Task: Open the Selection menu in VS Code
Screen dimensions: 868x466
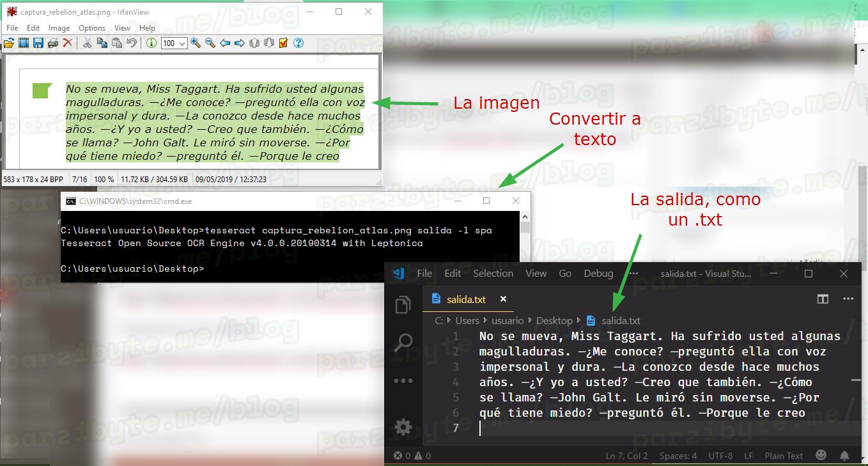Action: pyautogui.click(x=493, y=274)
